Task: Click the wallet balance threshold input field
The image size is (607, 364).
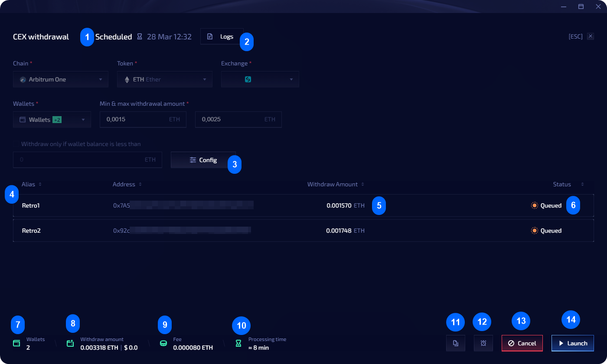Action: tap(88, 159)
